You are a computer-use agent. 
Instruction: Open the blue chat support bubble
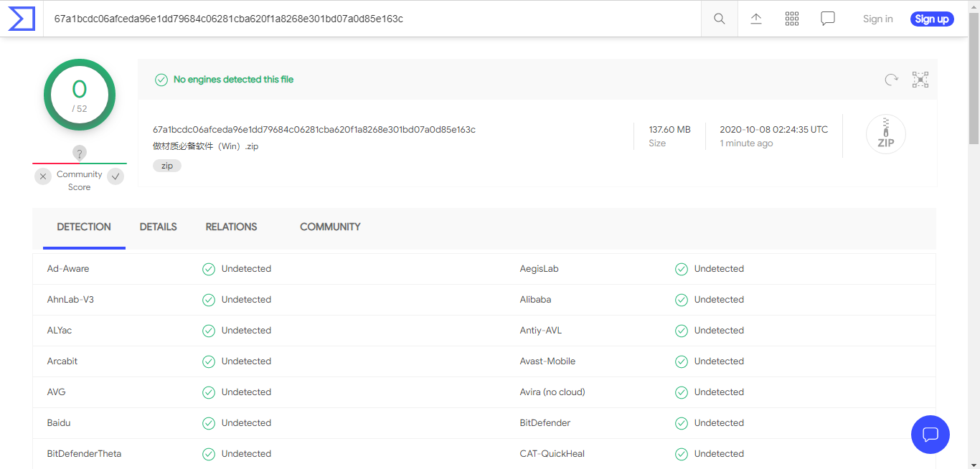coord(930,435)
